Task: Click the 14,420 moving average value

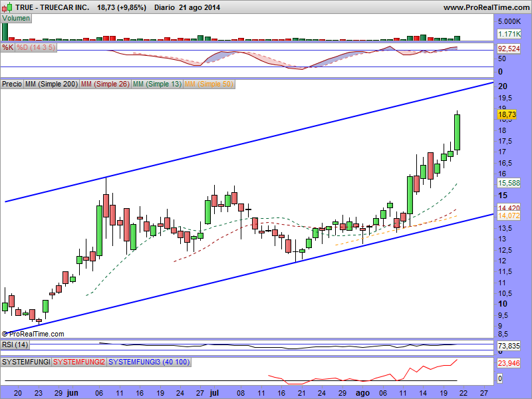Action: tap(509, 207)
